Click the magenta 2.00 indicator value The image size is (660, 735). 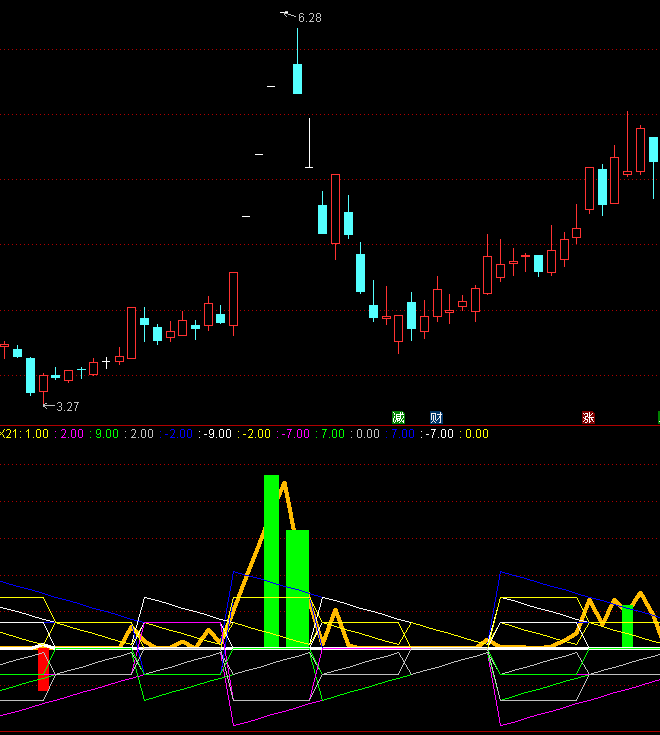[72, 434]
